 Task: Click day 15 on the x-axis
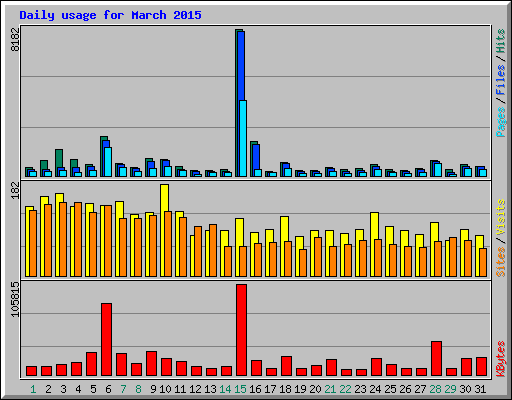(x=240, y=389)
